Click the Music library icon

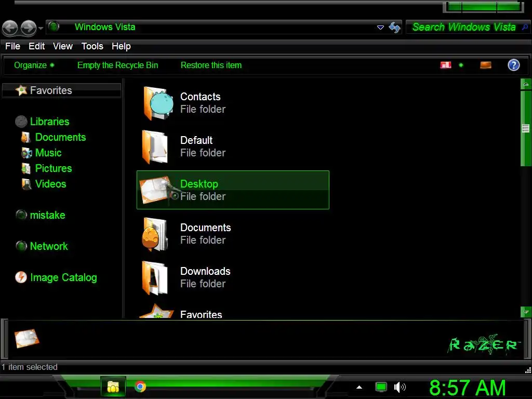26,153
